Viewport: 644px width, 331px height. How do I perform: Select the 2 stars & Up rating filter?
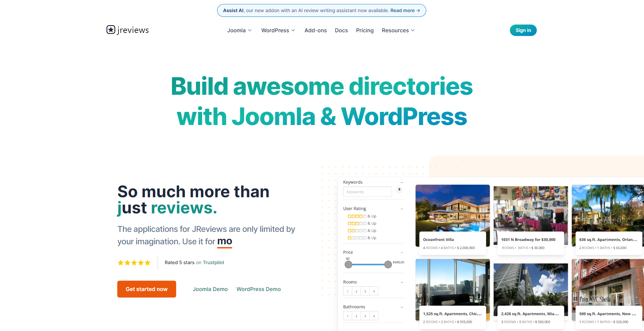(x=362, y=231)
